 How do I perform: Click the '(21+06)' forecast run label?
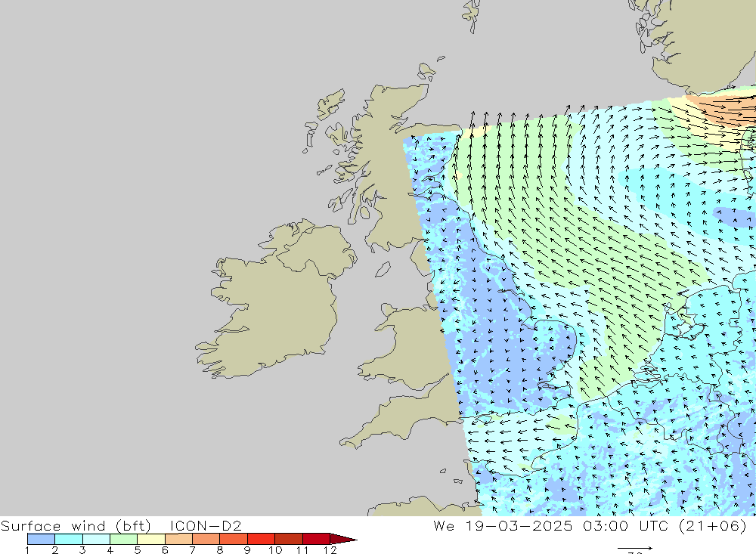712,525
